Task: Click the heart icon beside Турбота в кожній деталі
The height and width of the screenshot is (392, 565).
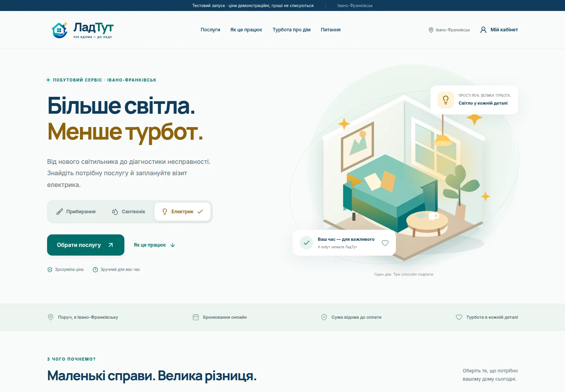Action: (x=459, y=317)
